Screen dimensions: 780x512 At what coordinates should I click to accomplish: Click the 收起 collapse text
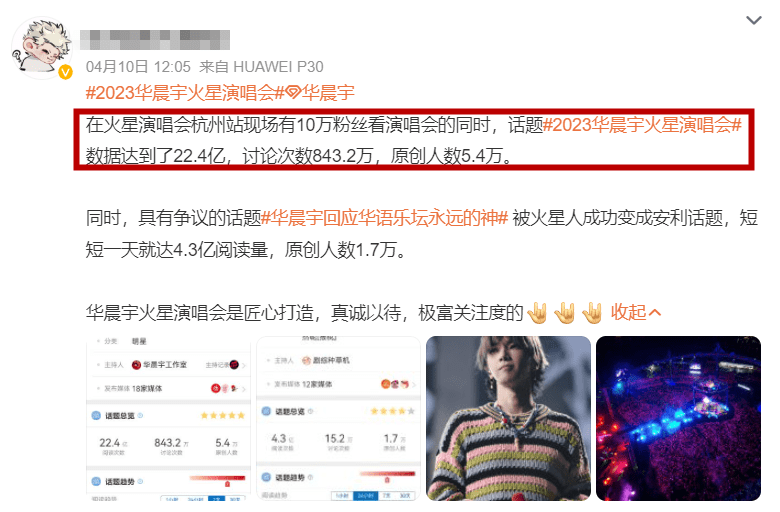click(x=628, y=313)
